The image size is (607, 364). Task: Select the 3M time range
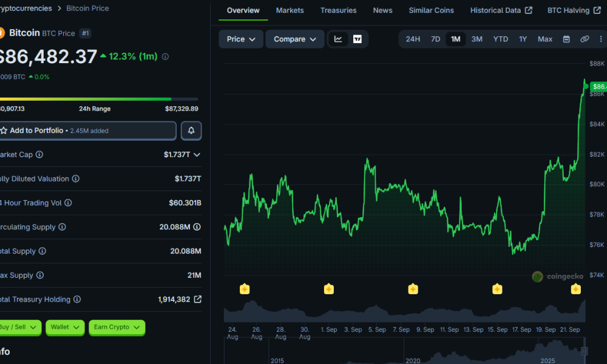point(476,39)
